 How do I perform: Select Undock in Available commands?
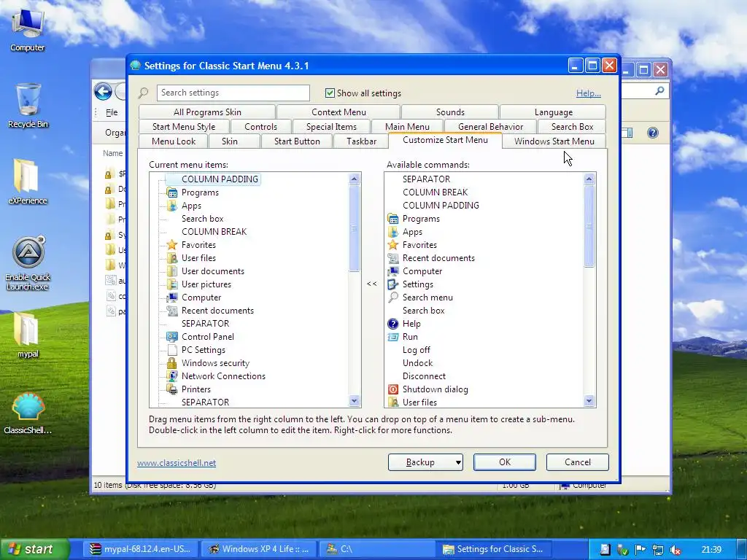(x=417, y=363)
